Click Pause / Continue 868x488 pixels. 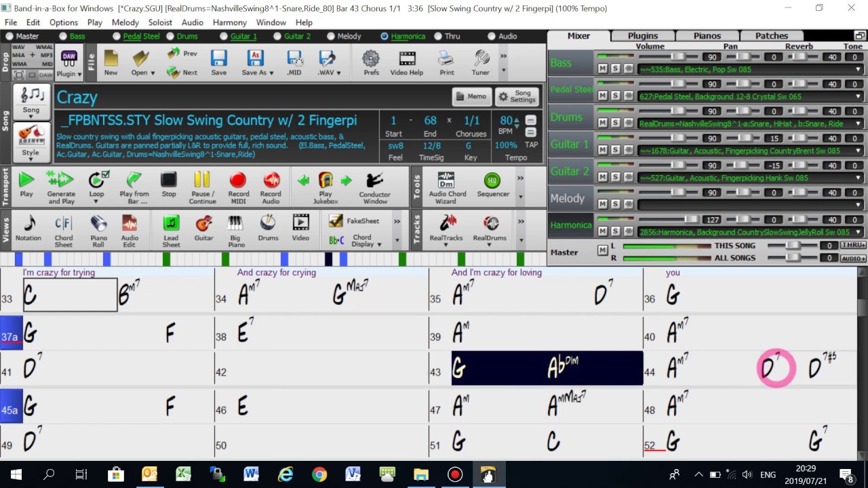click(202, 186)
